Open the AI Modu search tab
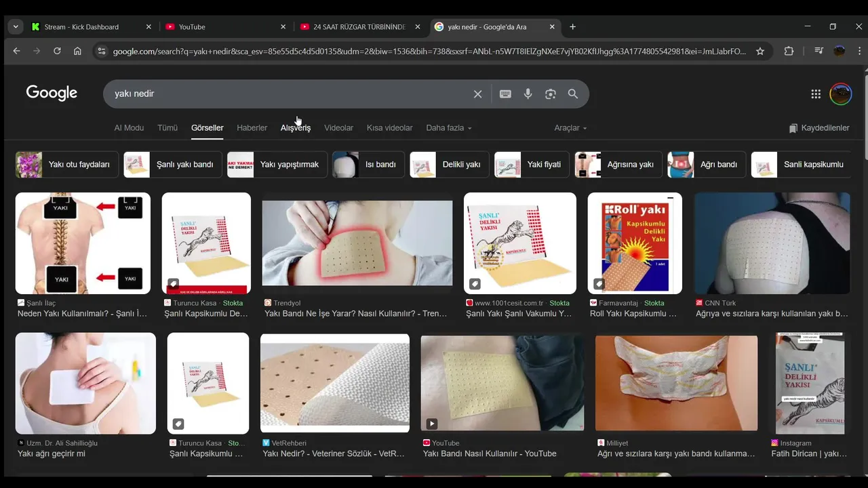Image resolution: width=868 pixels, height=488 pixels. tap(129, 127)
